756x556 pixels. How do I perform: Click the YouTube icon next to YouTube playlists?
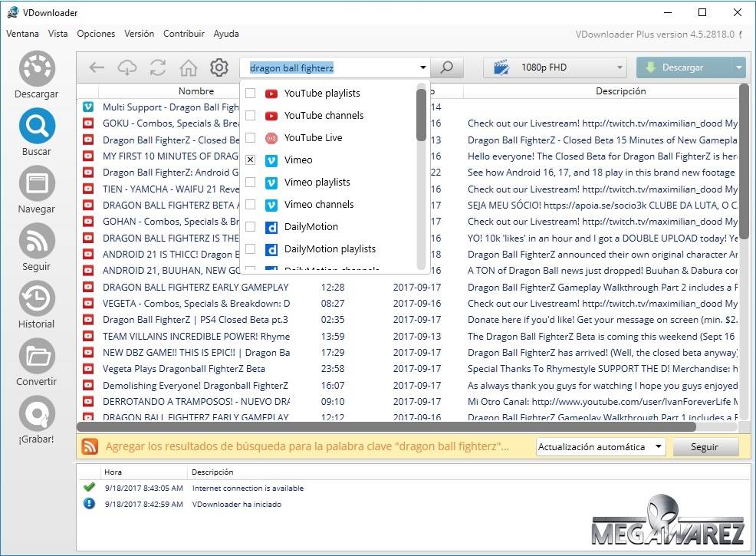pos(271,94)
